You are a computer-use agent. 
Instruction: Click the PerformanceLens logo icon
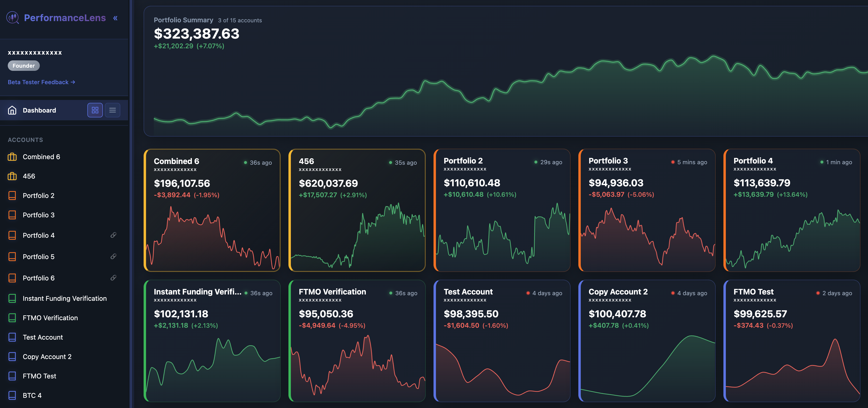pyautogui.click(x=12, y=18)
